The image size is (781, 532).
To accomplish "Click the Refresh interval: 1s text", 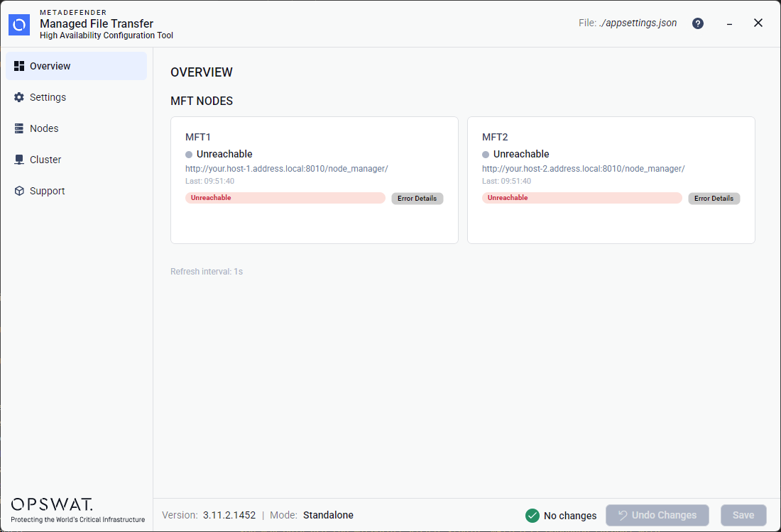I will pyautogui.click(x=206, y=271).
